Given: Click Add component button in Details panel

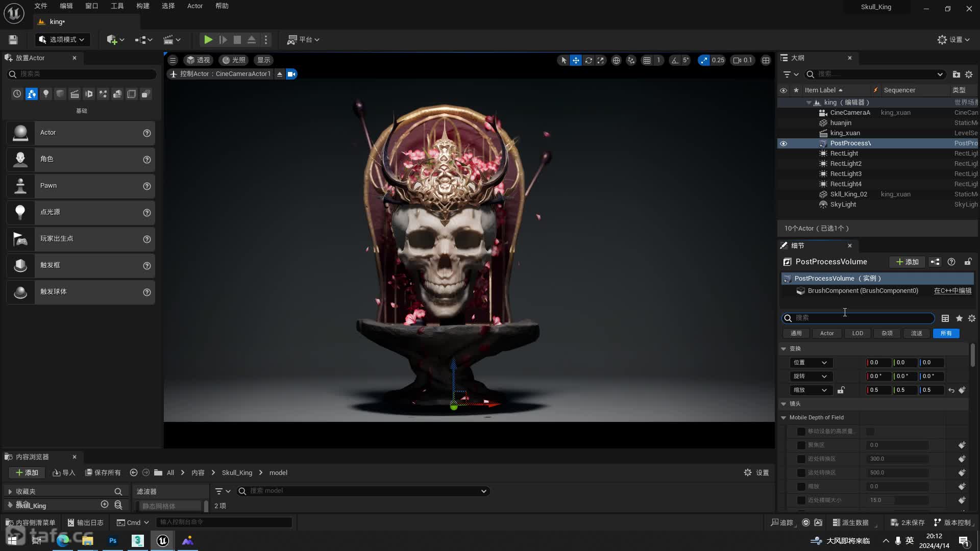Looking at the screenshot, I should [x=908, y=262].
